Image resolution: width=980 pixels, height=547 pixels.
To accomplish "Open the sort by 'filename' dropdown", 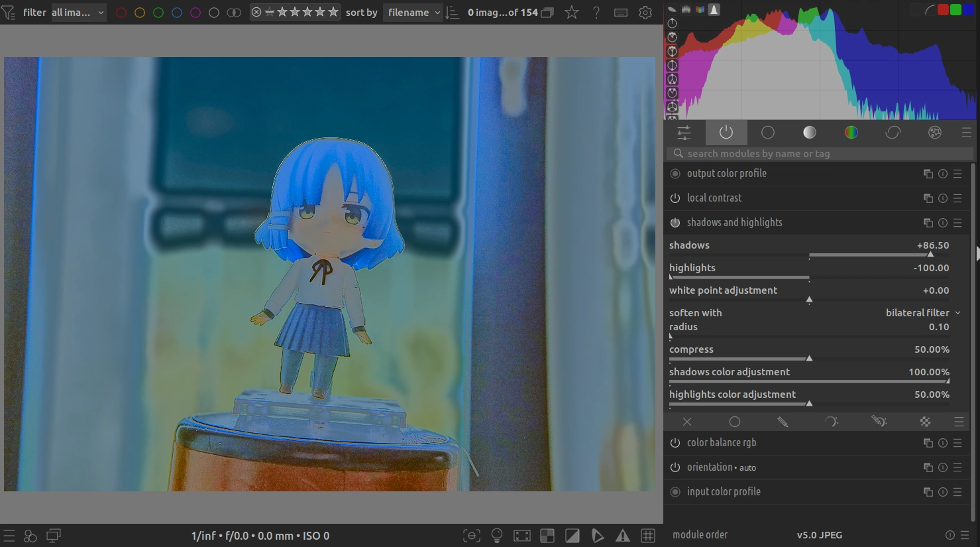I will 413,13.
